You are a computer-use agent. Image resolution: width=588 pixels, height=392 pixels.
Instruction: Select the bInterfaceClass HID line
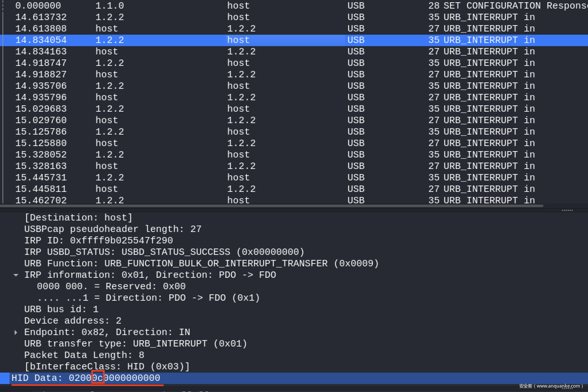107,367
